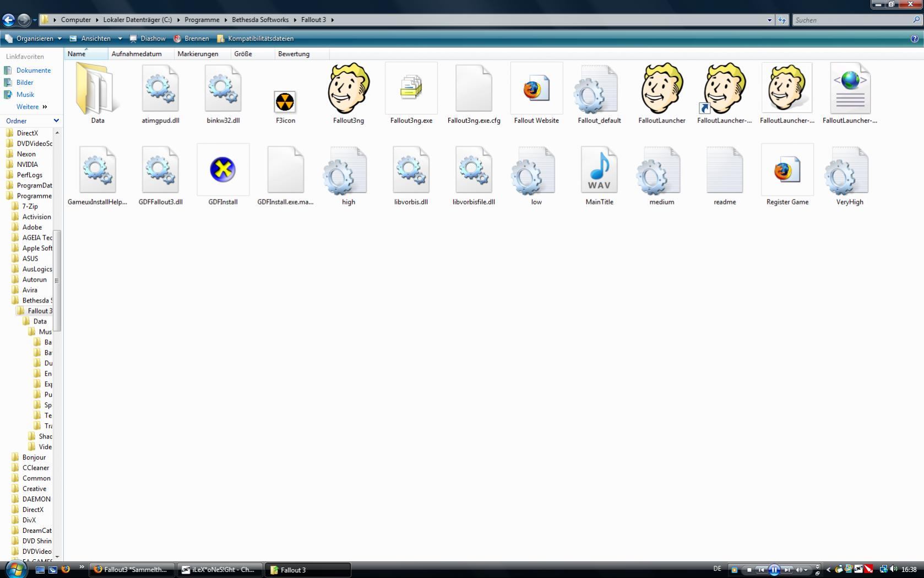
Task: Click the folder tree vertical scrollbar
Action: (57, 281)
